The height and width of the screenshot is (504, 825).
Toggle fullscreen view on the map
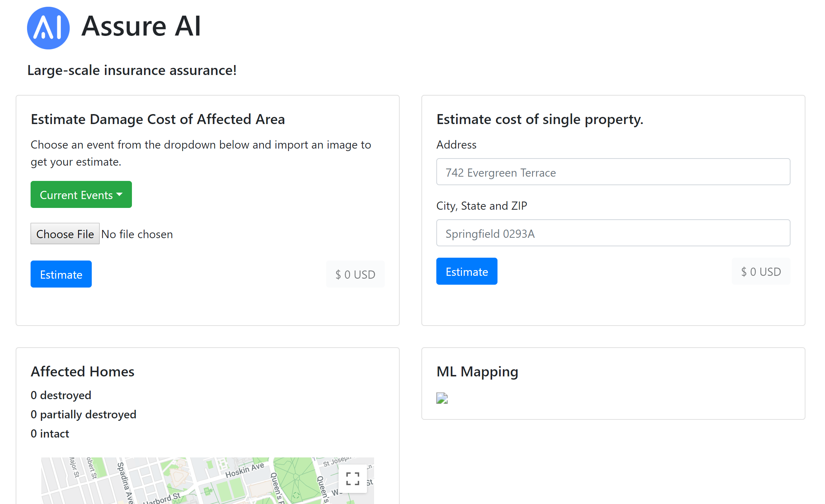352,479
